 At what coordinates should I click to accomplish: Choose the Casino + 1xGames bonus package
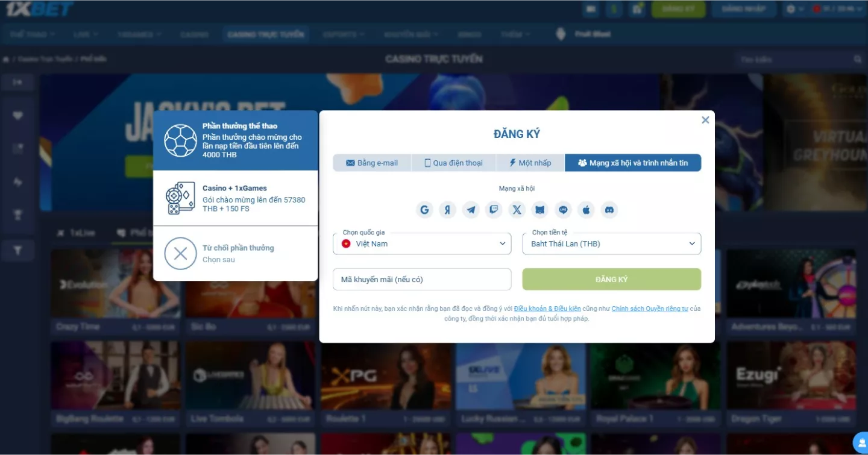click(236, 199)
